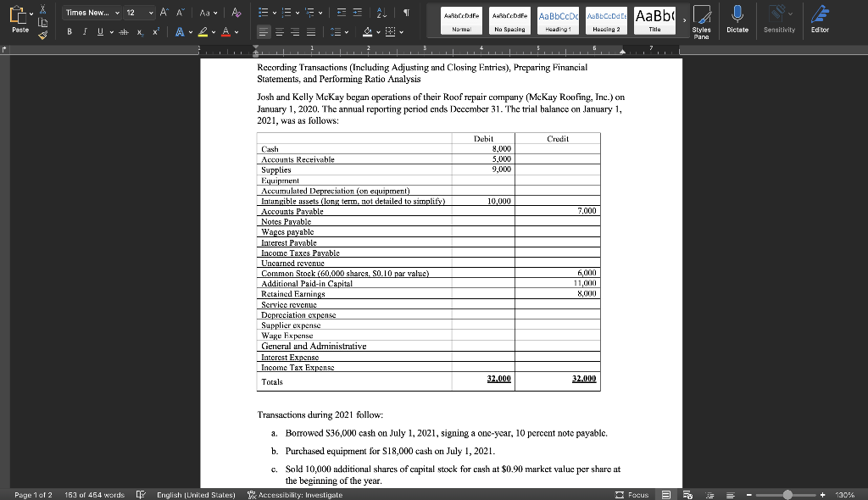Image resolution: width=868 pixels, height=500 pixels.
Task: Open the font color dropdown arrow
Action: [236, 31]
